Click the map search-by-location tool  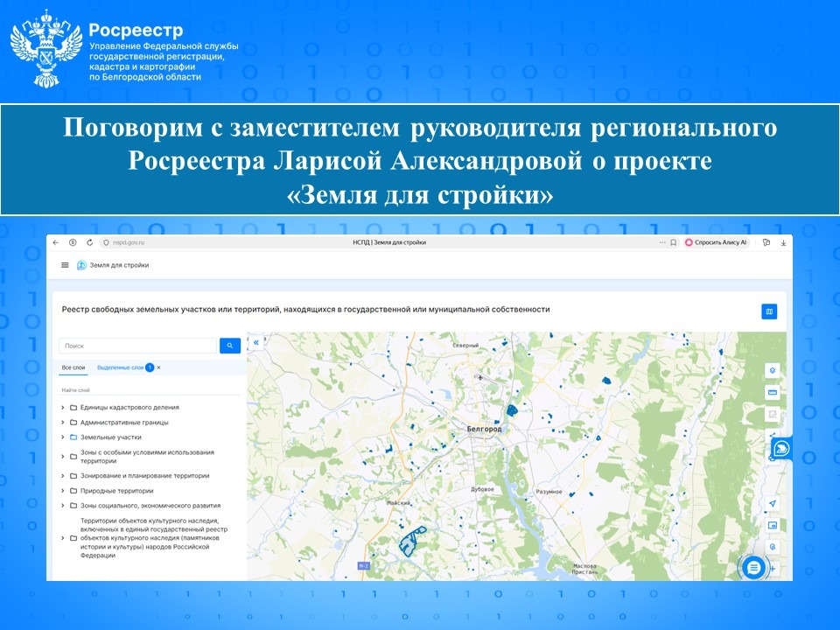(772, 548)
